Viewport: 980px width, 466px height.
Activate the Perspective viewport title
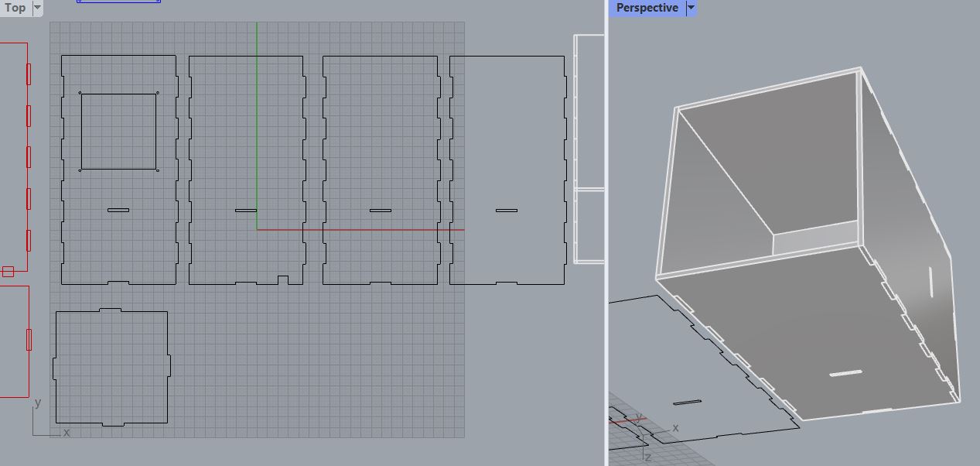point(647,8)
